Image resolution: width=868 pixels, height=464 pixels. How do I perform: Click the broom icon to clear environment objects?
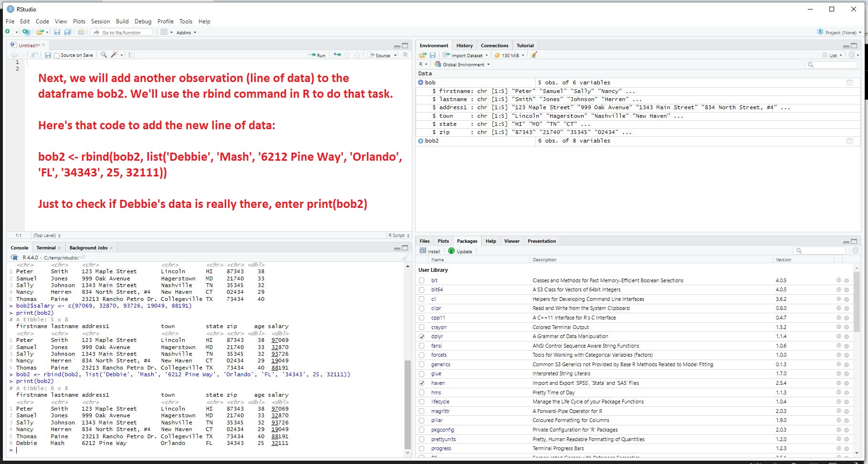point(534,55)
